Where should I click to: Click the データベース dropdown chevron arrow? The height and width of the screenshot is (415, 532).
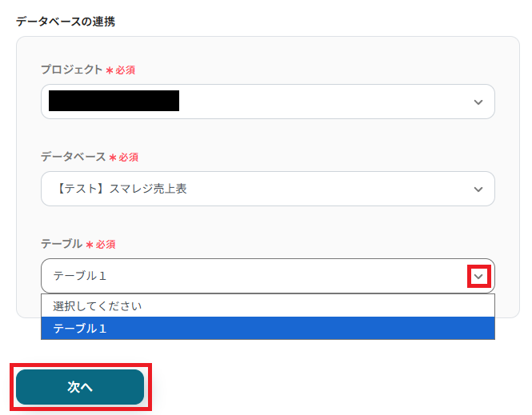478,189
